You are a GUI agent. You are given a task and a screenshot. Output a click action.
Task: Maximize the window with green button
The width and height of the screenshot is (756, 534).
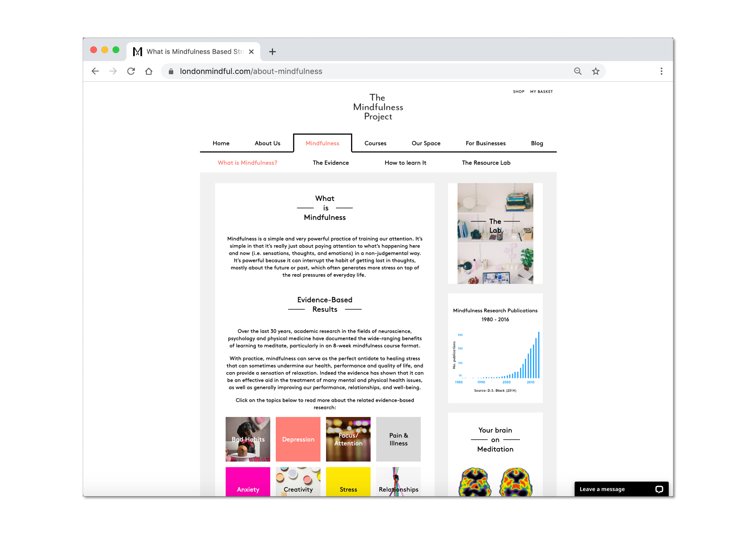[x=116, y=50]
